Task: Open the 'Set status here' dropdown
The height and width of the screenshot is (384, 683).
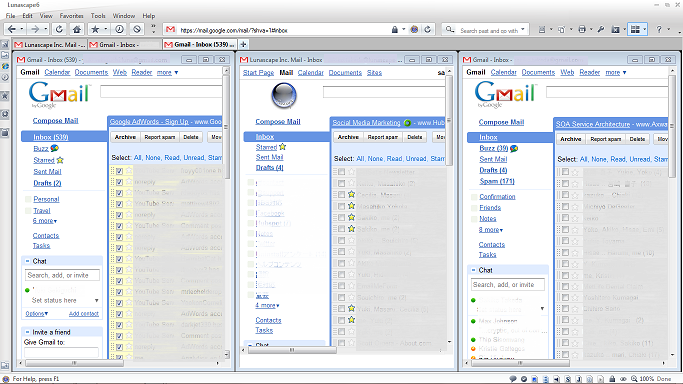Action: (x=96, y=300)
